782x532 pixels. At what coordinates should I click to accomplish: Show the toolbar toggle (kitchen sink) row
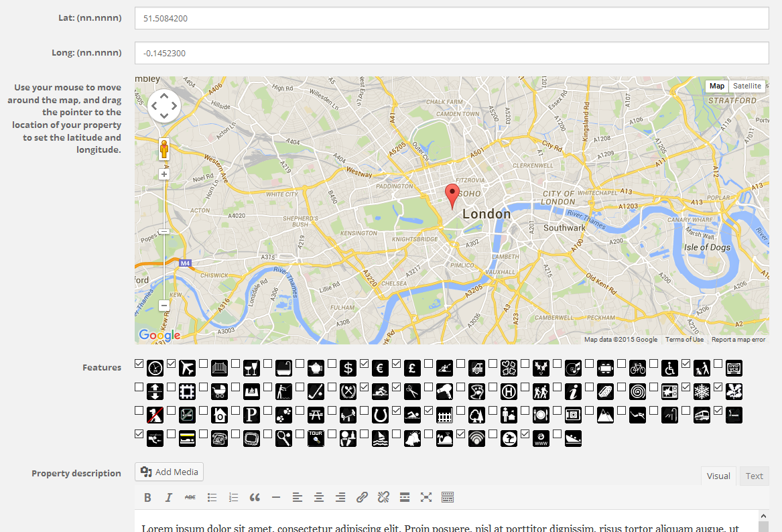point(448,497)
